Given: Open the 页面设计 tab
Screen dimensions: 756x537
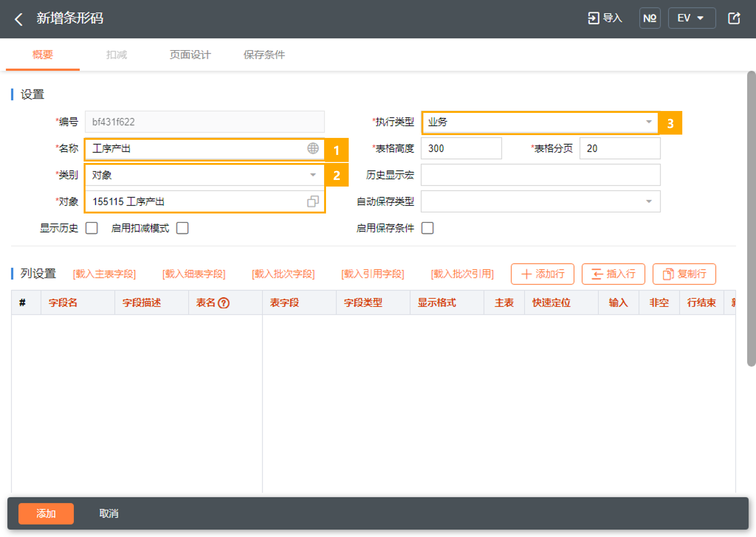Looking at the screenshot, I should click(190, 55).
